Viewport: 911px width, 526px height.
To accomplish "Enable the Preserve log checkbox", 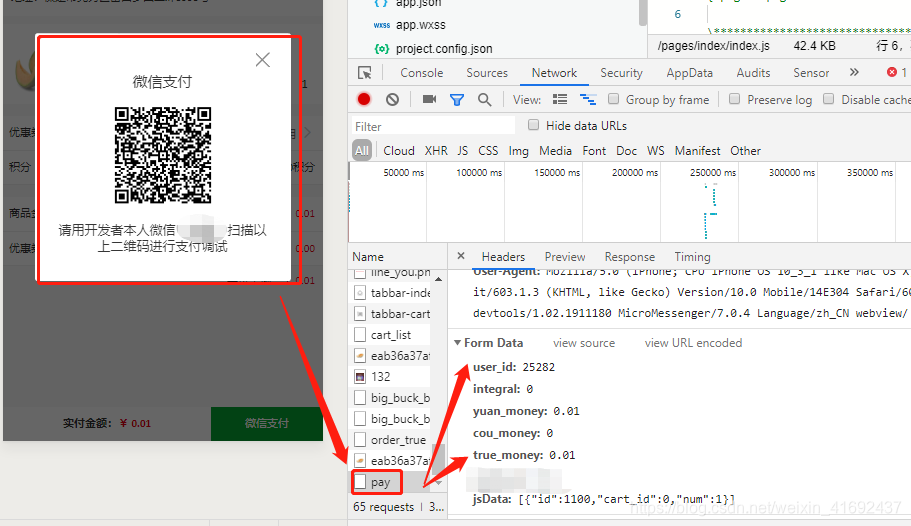I will coord(734,99).
